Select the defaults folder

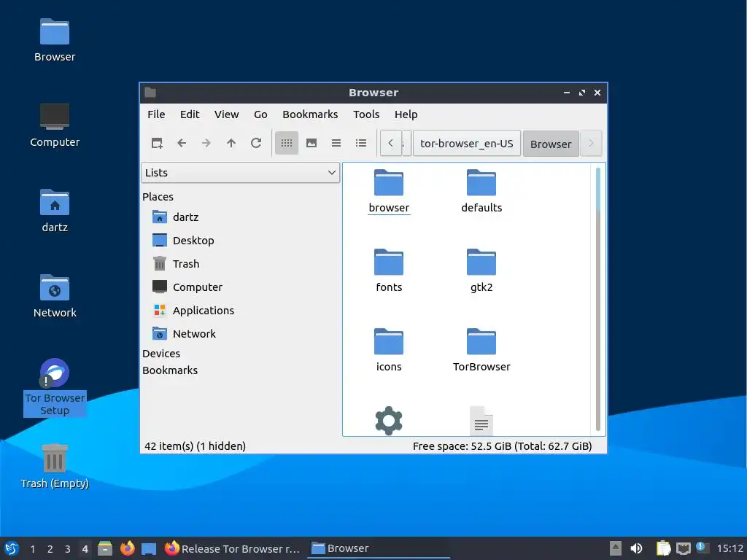[x=481, y=192]
